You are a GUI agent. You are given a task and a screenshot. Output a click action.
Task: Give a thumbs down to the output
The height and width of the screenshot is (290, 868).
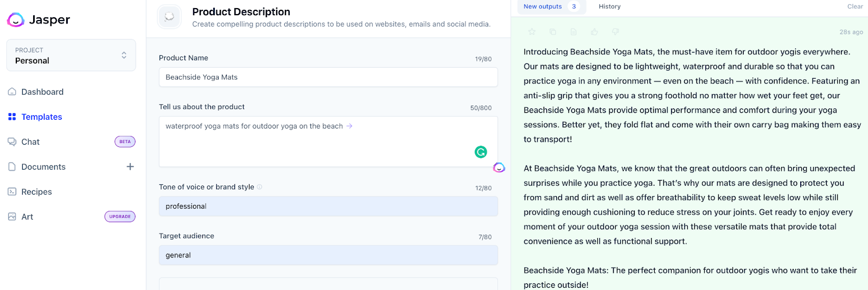point(615,32)
